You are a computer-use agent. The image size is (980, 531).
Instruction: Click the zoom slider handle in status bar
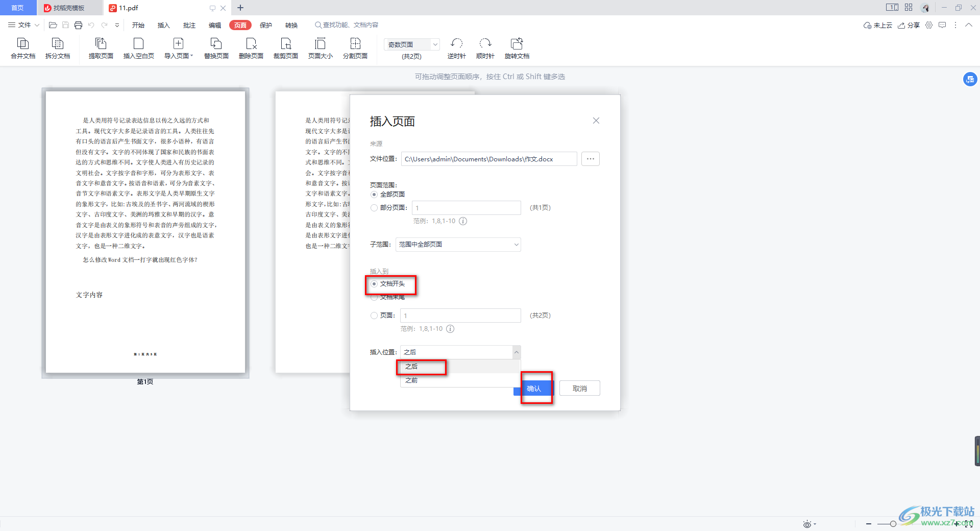pyautogui.click(x=893, y=524)
